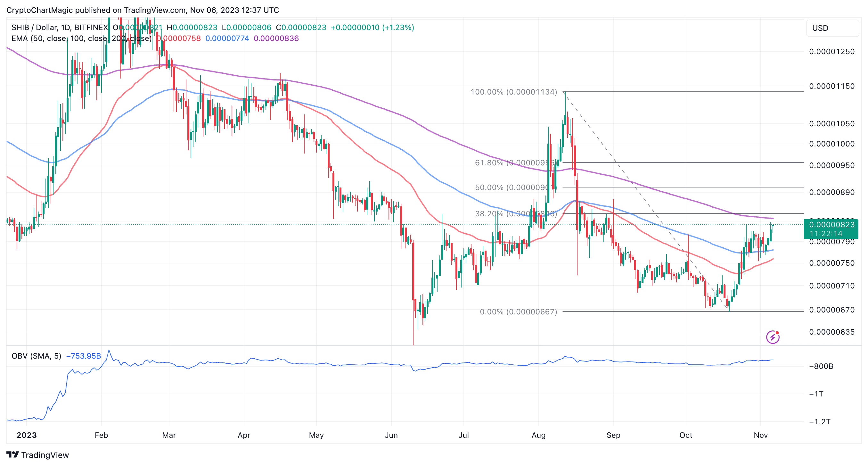Click the 0.00000635 price axis label

tap(831, 332)
